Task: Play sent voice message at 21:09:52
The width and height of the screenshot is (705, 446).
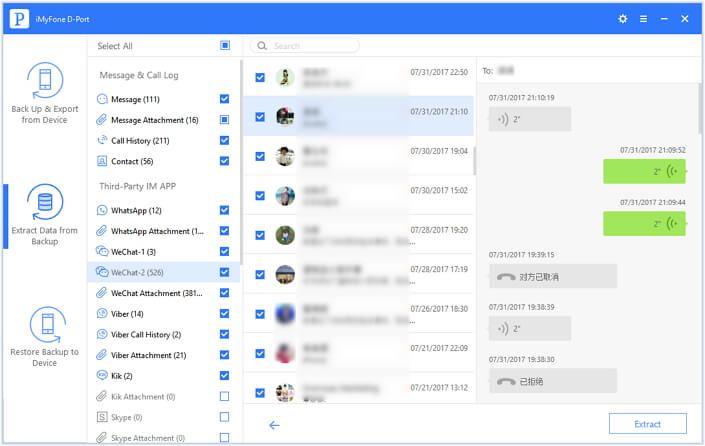Action: 644,171
